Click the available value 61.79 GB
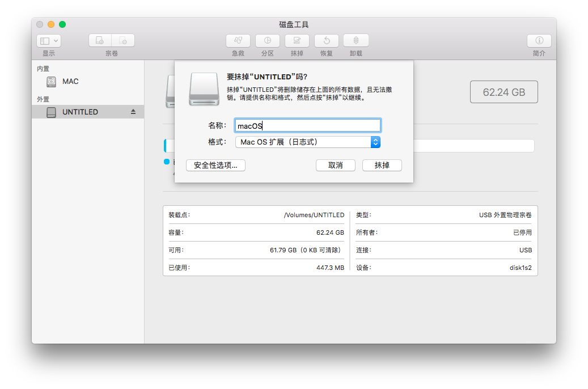This screenshot has height=389, width=588. pyautogui.click(x=305, y=250)
